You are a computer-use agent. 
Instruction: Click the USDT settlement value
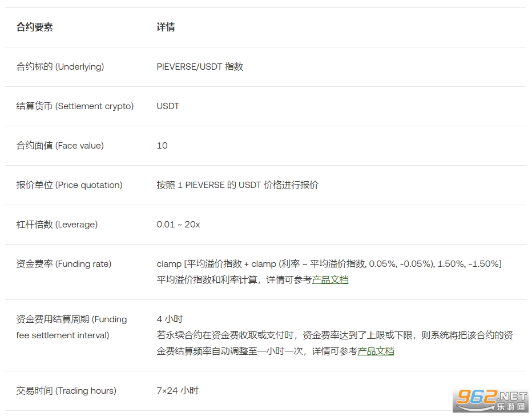(168, 106)
